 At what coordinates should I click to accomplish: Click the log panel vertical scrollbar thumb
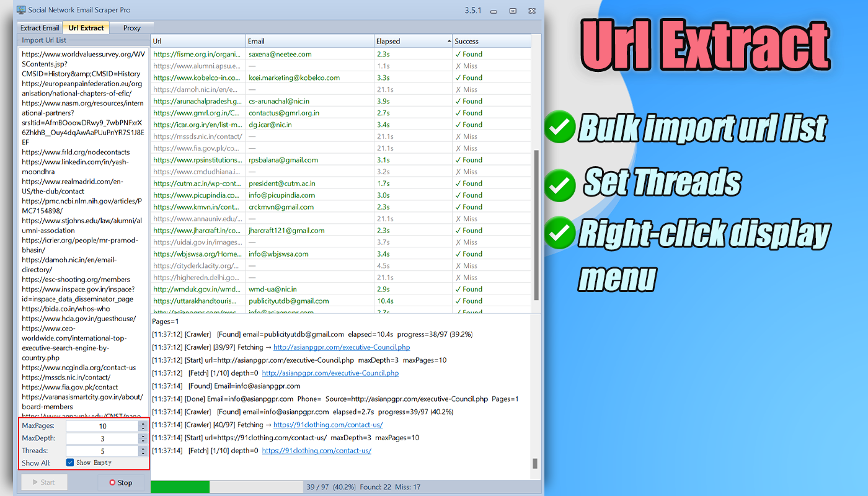point(535,463)
